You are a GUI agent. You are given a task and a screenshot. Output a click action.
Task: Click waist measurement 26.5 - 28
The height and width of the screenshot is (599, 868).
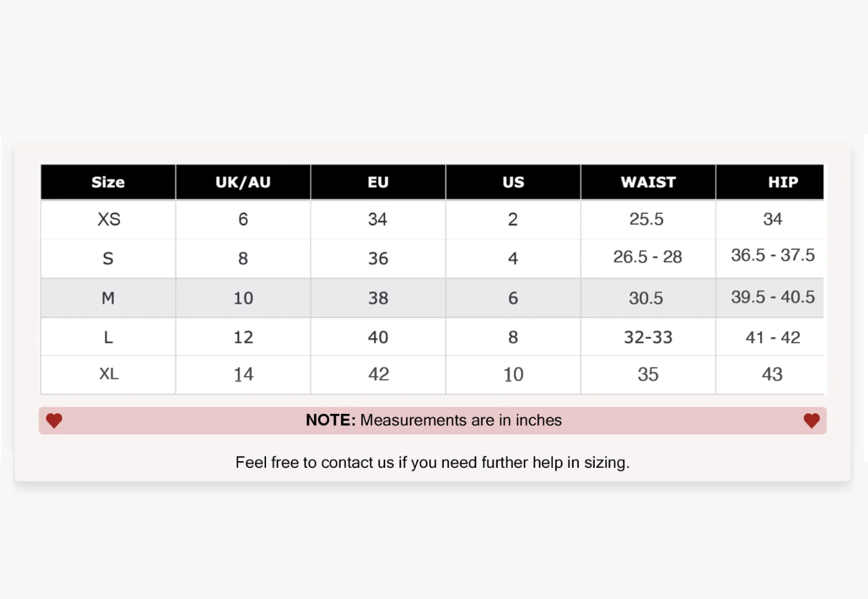click(x=648, y=257)
